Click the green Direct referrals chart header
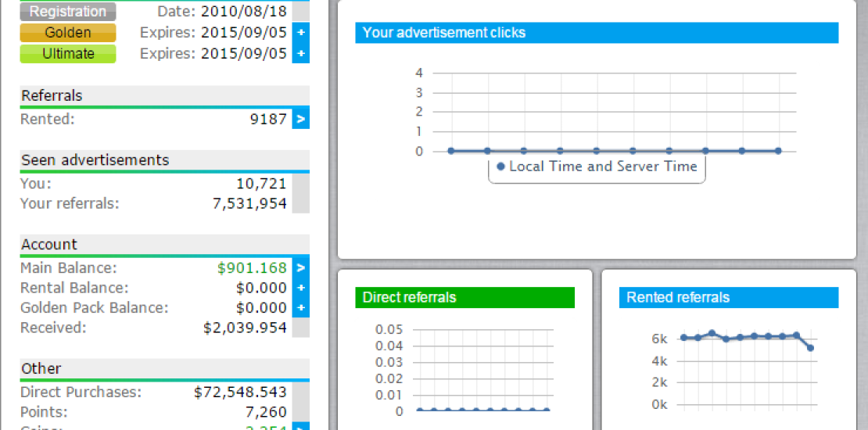The image size is (868, 430). pos(464,298)
